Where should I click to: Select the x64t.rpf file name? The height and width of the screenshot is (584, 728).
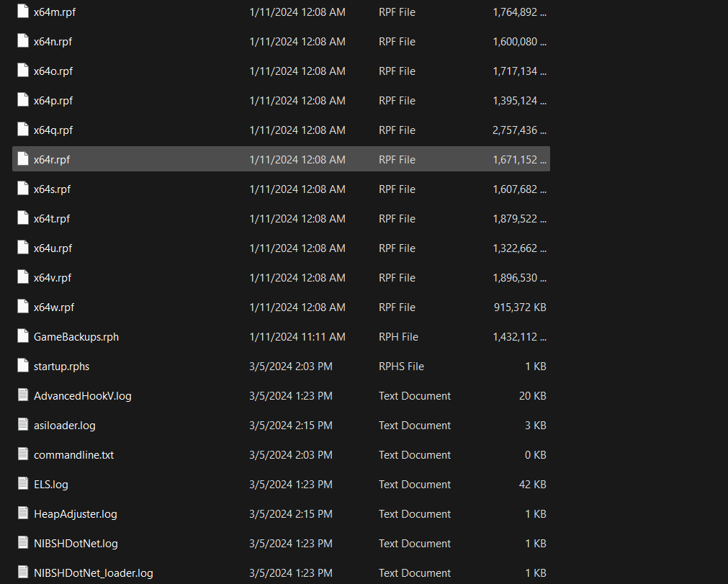[x=52, y=219]
